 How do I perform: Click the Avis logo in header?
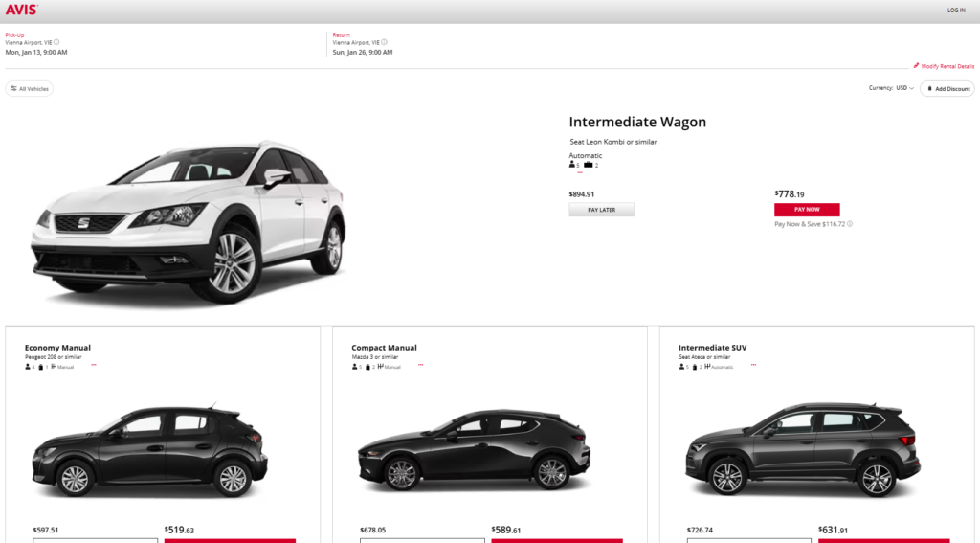pyautogui.click(x=23, y=10)
